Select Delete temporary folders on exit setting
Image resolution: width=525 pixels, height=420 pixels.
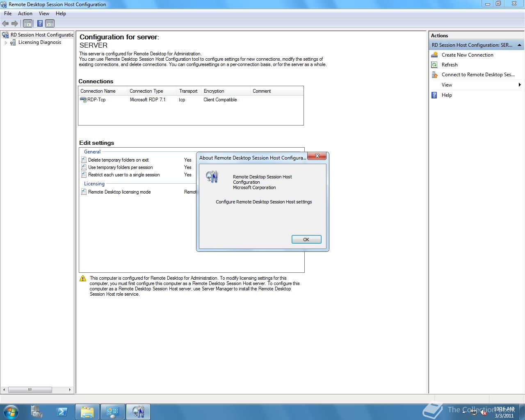tap(118, 160)
